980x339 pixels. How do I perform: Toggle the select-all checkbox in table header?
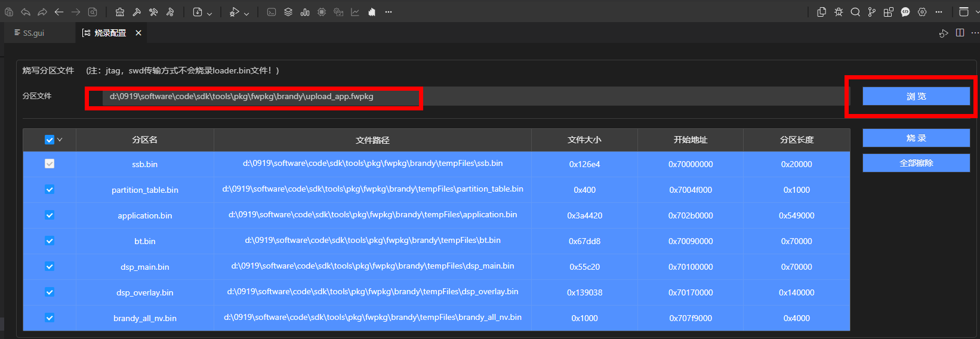[50, 140]
